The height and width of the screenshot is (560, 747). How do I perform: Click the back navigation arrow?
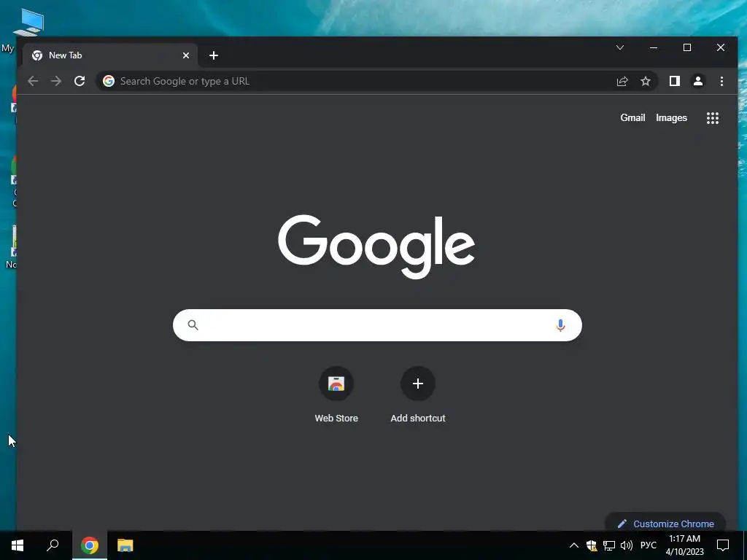(33, 81)
